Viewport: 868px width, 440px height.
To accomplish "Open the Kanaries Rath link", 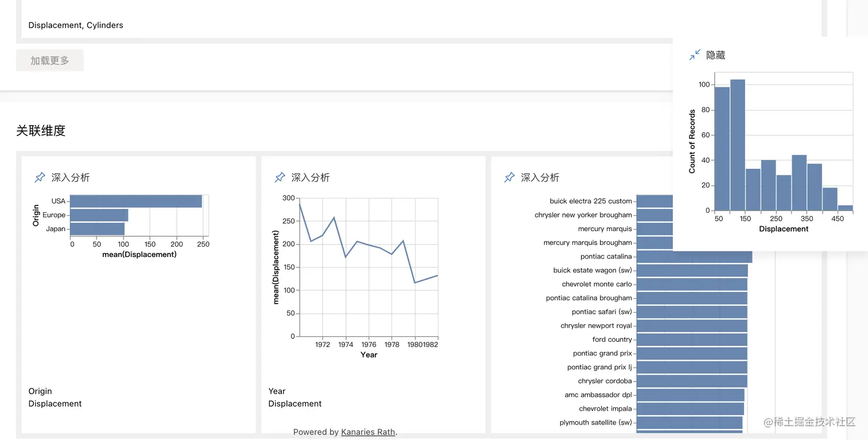I will click(x=367, y=432).
